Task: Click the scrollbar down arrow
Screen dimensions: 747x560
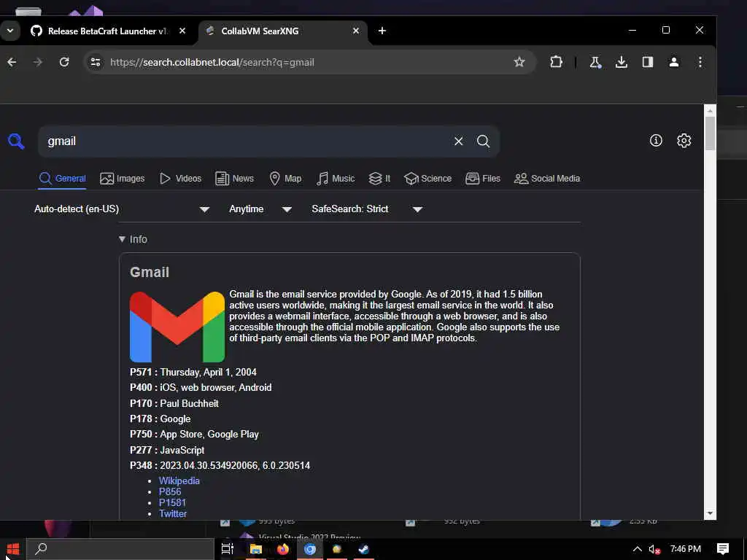Action: [710, 513]
